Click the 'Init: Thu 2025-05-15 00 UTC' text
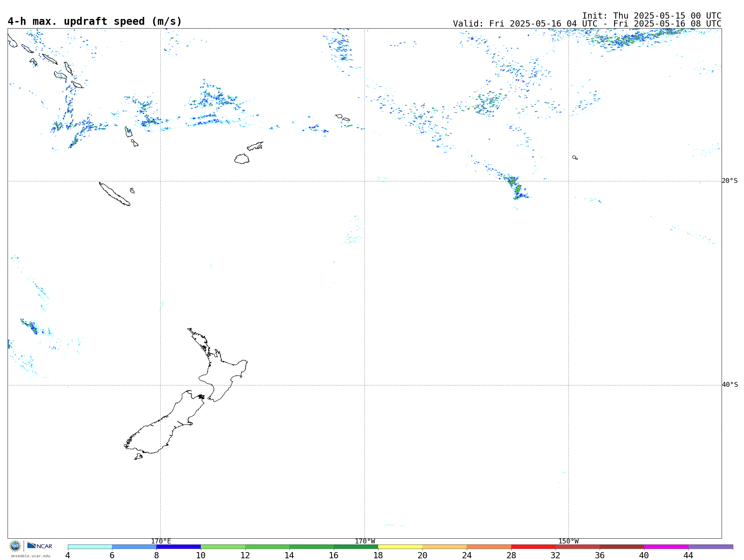The image size is (744, 560). click(652, 16)
